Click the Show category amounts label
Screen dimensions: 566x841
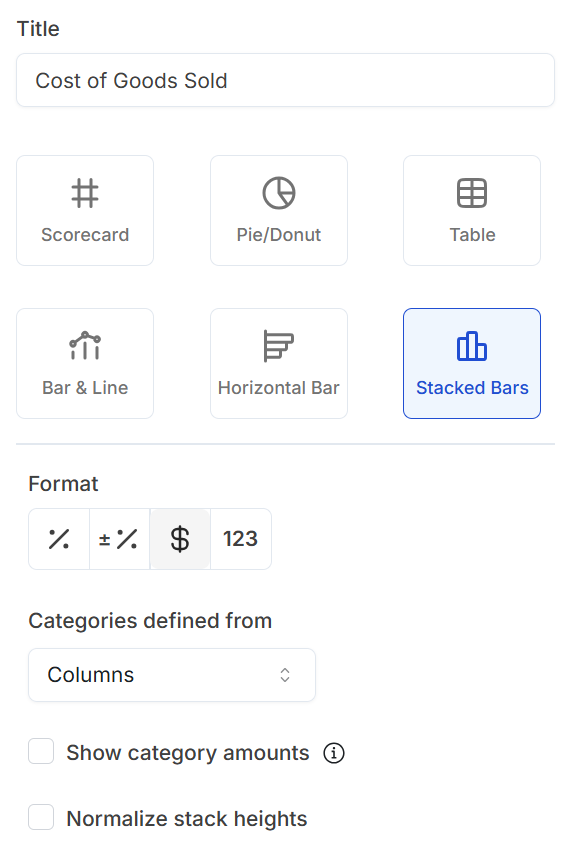[188, 753]
